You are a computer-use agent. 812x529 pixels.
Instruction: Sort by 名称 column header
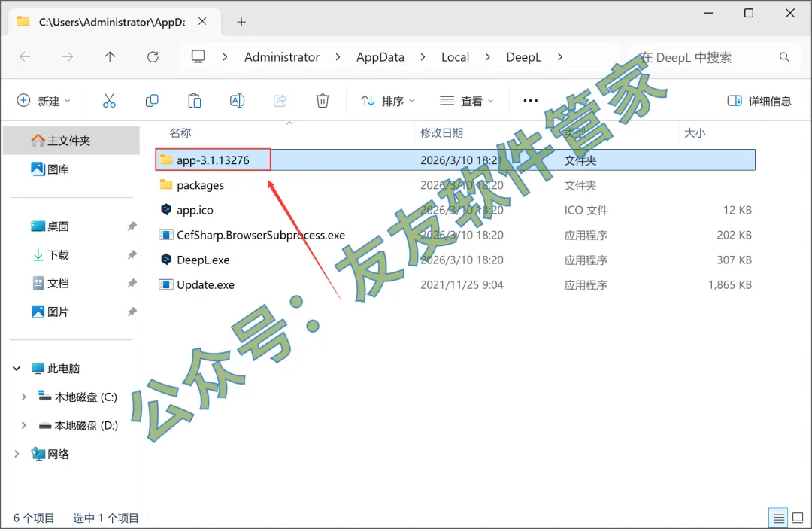pos(180,133)
